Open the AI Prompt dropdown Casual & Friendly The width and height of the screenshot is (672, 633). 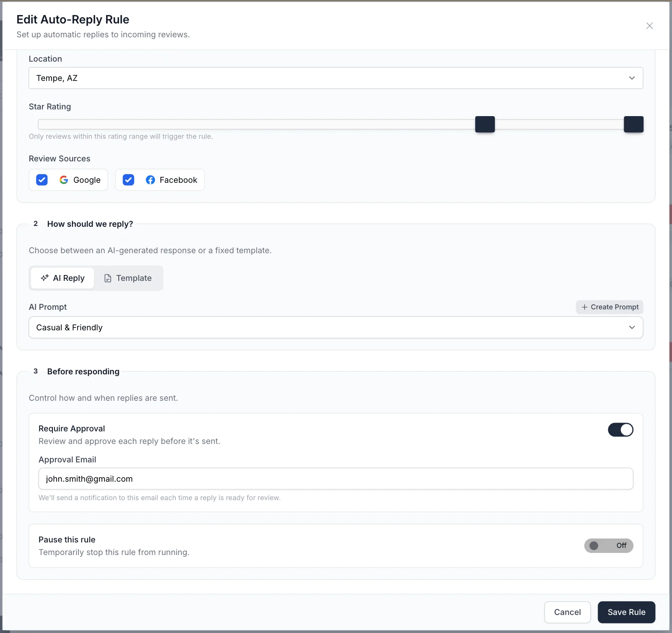(x=336, y=327)
